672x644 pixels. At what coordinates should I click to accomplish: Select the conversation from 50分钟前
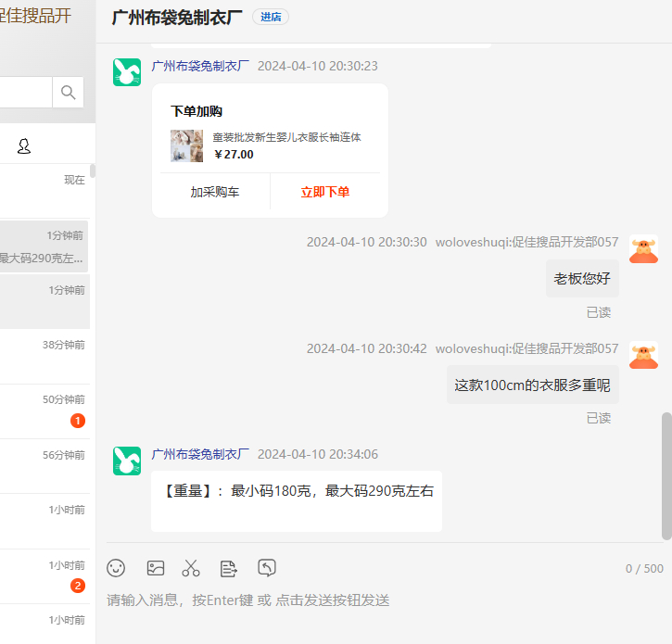pyautogui.click(x=44, y=411)
